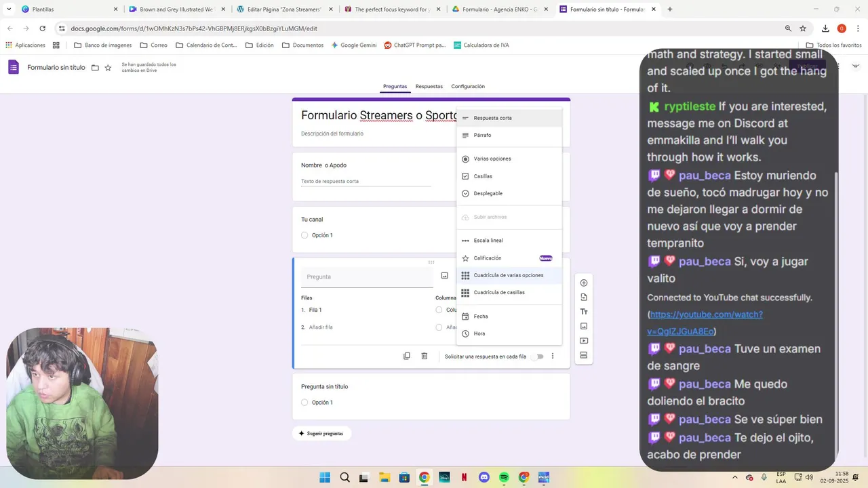Screen dimensions: 868x488
Task: Open Chrome three-dot menu
Action: [x=858, y=28]
